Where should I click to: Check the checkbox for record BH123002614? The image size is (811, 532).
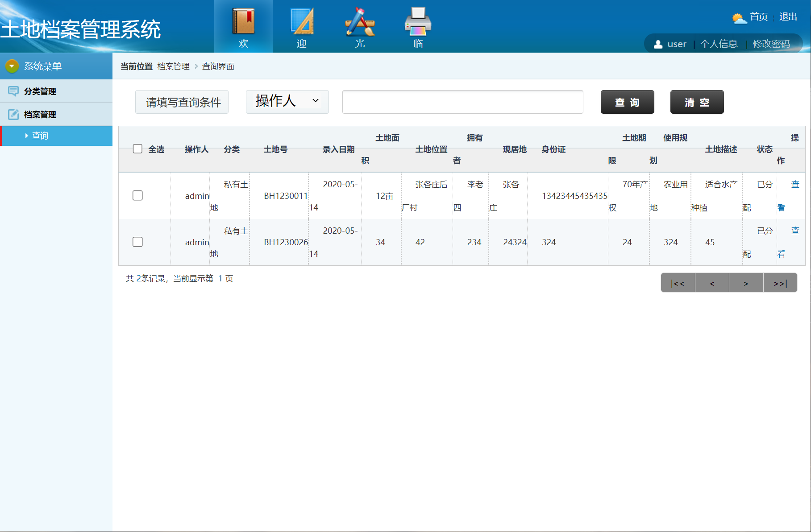[137, 242]
